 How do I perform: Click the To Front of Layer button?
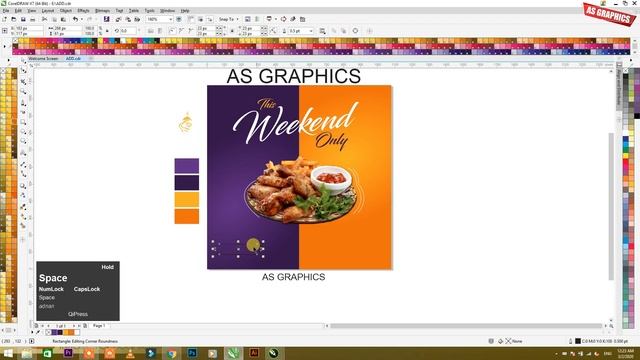point(334,31)
